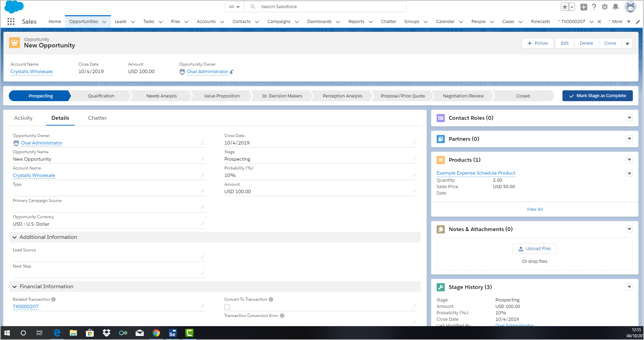Open the Leads tab dropdown arrow

click(133, 22)
